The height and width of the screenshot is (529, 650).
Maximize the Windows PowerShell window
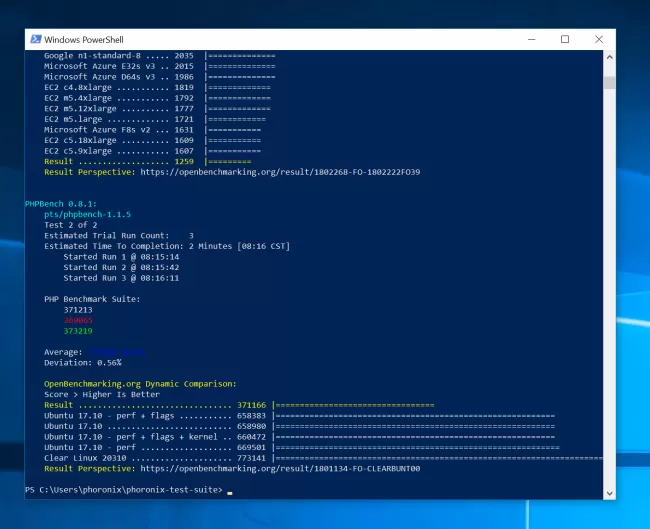565,39
